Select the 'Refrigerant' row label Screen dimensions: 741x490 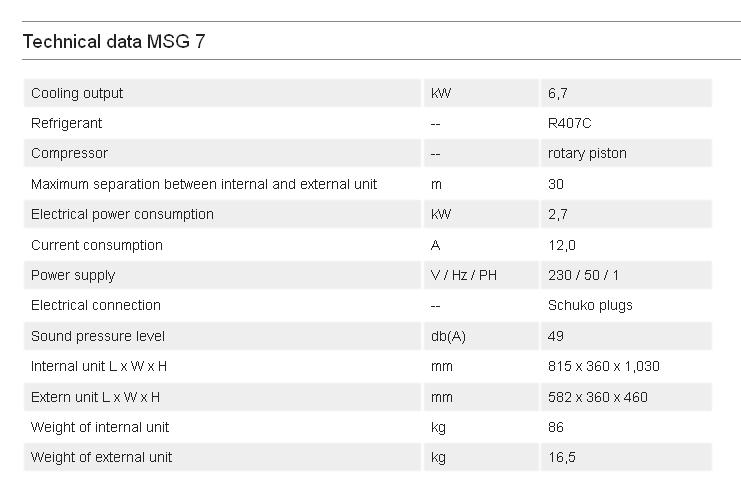point(67,123)
